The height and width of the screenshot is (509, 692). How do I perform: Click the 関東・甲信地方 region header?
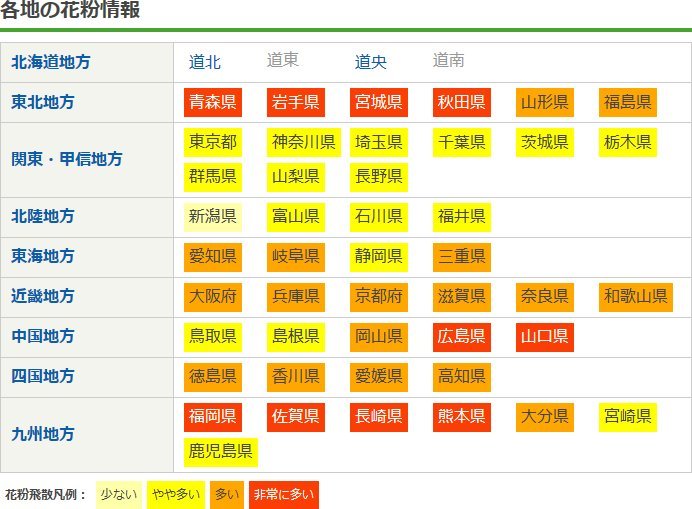pyautogui.click(x=67, y=159)
